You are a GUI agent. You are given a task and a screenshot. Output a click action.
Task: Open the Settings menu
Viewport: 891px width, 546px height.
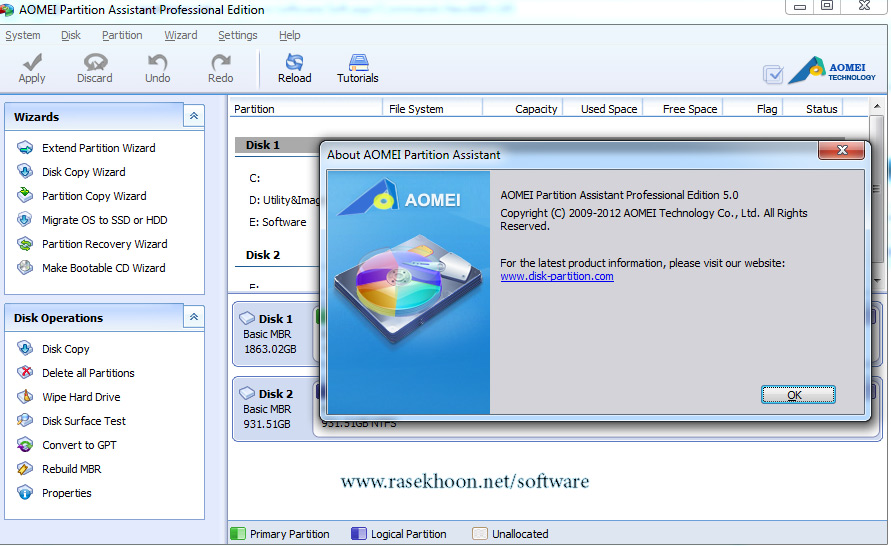(x=238, y=35)
